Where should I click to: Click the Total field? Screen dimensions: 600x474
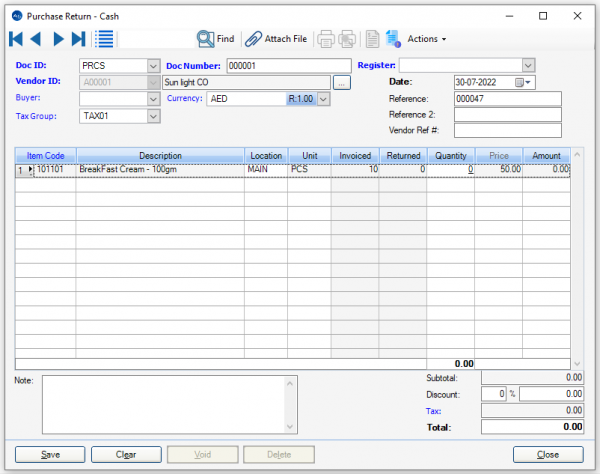[532, 427]
